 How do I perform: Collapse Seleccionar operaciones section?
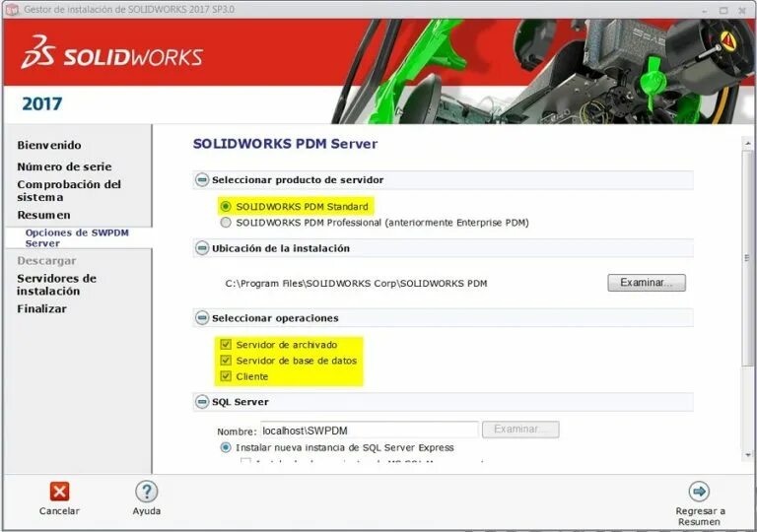pos(202,318)
